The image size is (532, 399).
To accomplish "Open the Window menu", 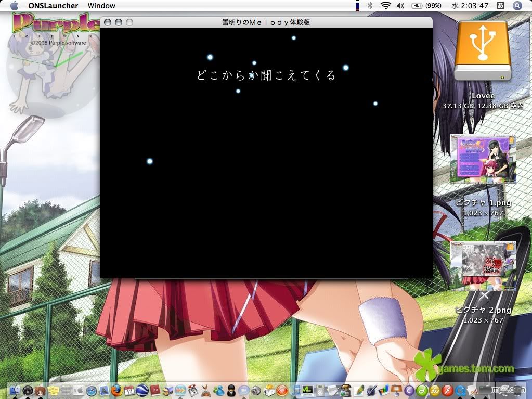I will point(101,6).
